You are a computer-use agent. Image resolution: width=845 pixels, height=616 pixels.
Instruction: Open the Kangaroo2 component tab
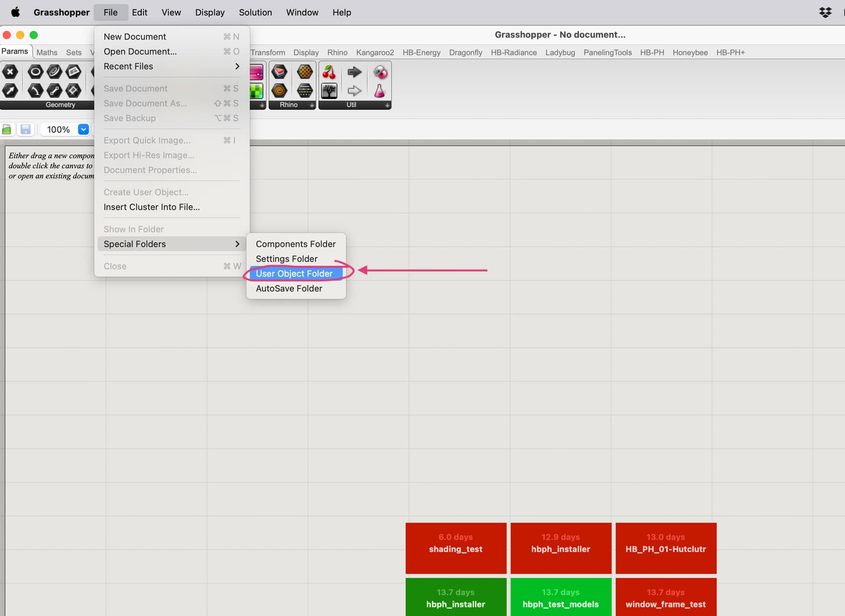[375, 52]
